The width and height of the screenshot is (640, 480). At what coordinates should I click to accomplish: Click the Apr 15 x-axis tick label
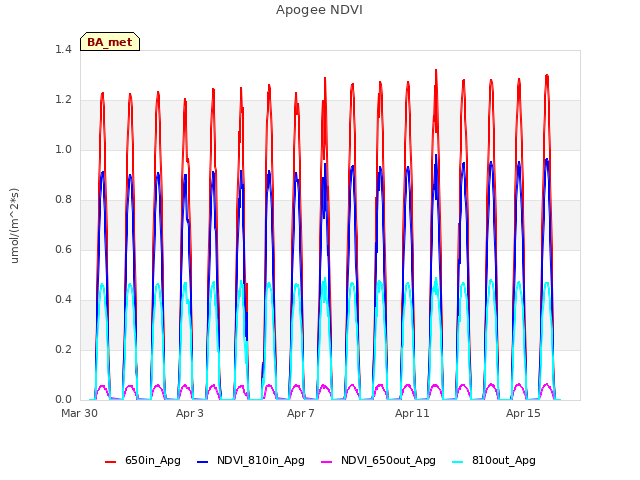pyautogui.click(x=523, y=413)
